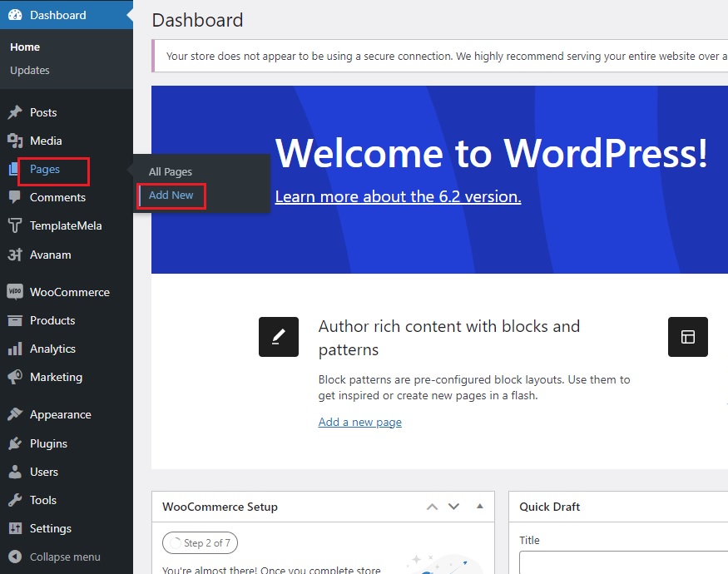Move WooCommerce Setup widget up
728x574 pixels.
(x=433, y=507)
